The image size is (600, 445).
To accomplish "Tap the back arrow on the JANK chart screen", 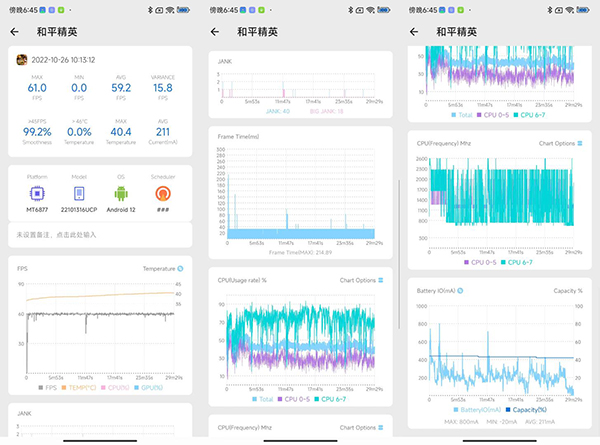I will [x=214, y=32].
